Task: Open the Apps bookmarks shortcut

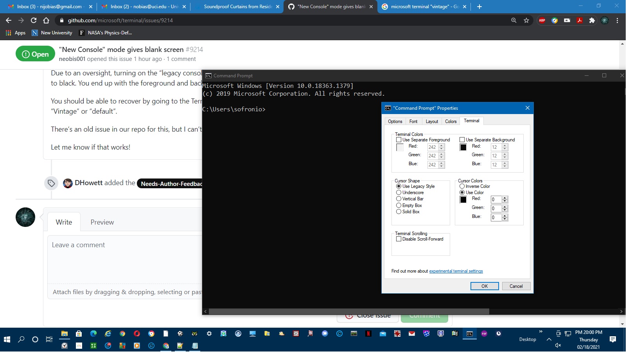Action: pos(16,33)
